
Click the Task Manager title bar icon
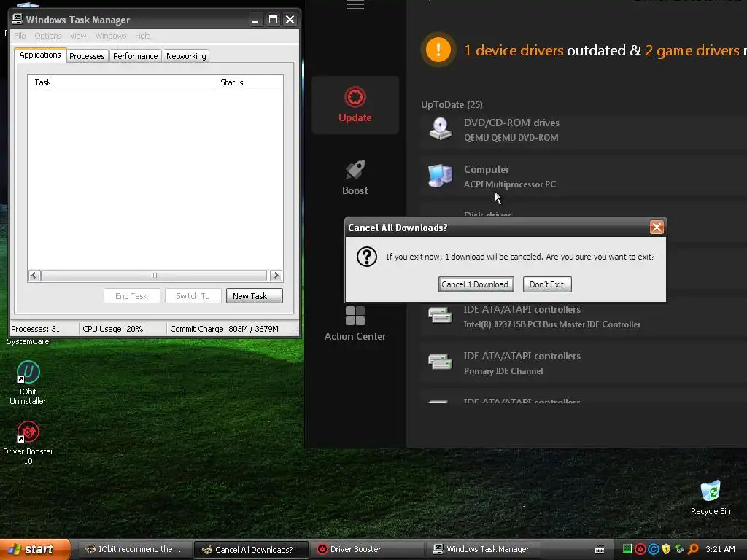[x=18, y=19]
